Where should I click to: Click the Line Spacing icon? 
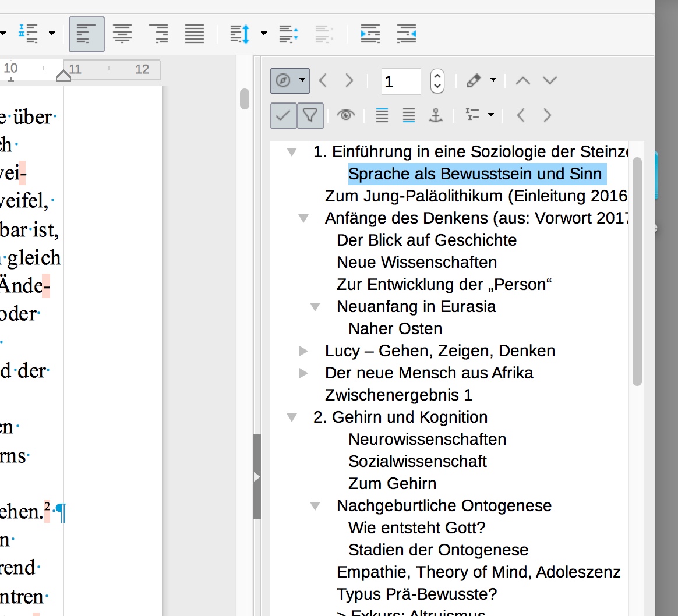pyautogui.click(x=241, y=34)
